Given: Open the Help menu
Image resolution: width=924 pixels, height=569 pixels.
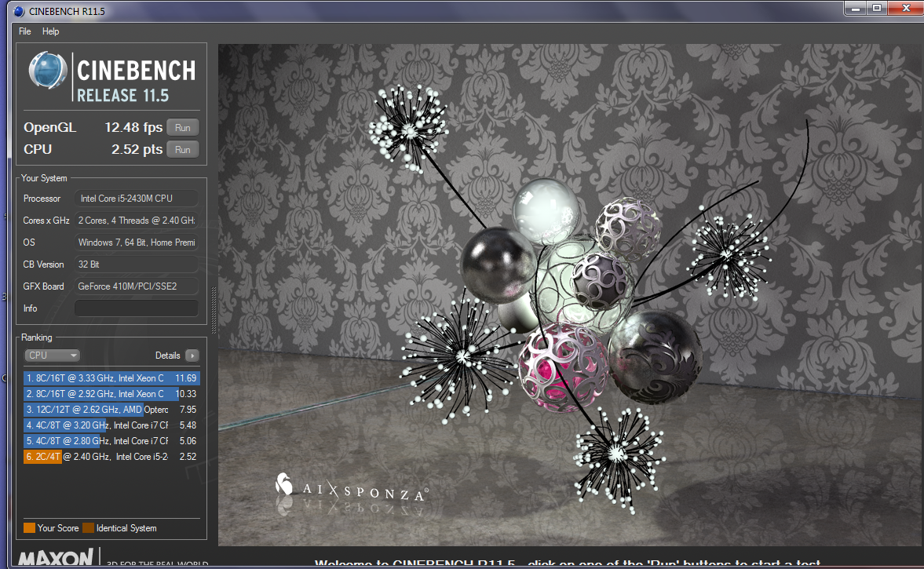Looking at the screenshot, I should pos(51,31).
